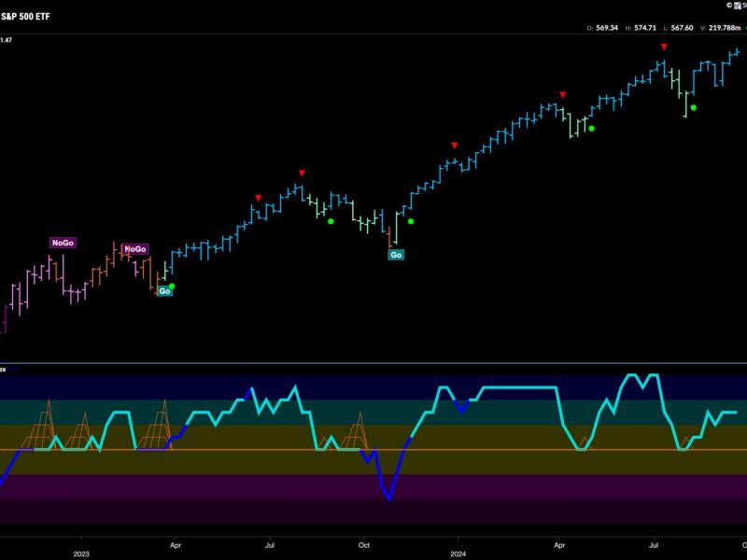
Task: Select the low price value 567.60
Action: (682, 28)
